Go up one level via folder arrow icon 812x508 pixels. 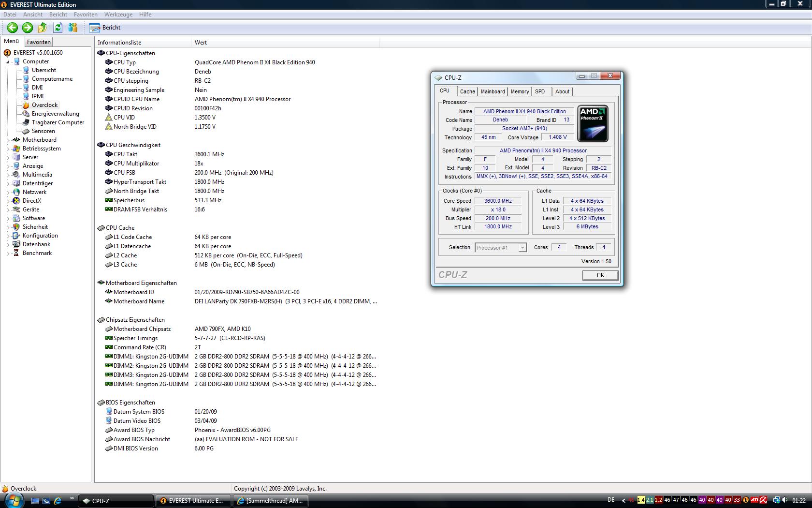43,28
